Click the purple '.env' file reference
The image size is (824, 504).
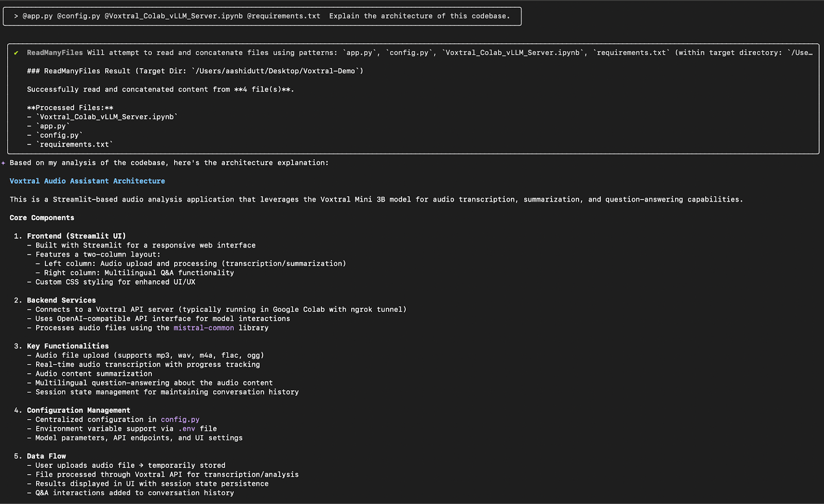tap(186, 429)
